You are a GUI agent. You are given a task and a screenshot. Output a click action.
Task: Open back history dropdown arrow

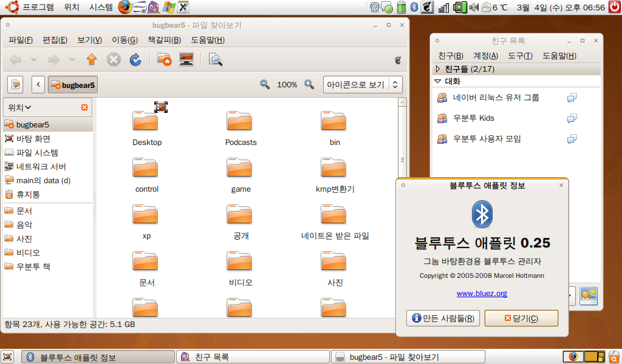pyautogui.click(x=34, y=59)
